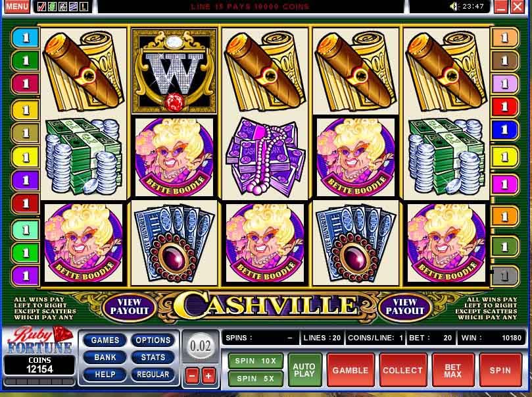The height and width of the screenshot is (397, 532).
Task: Select the purple cash with pearls symbol
Action: [265, 157]
